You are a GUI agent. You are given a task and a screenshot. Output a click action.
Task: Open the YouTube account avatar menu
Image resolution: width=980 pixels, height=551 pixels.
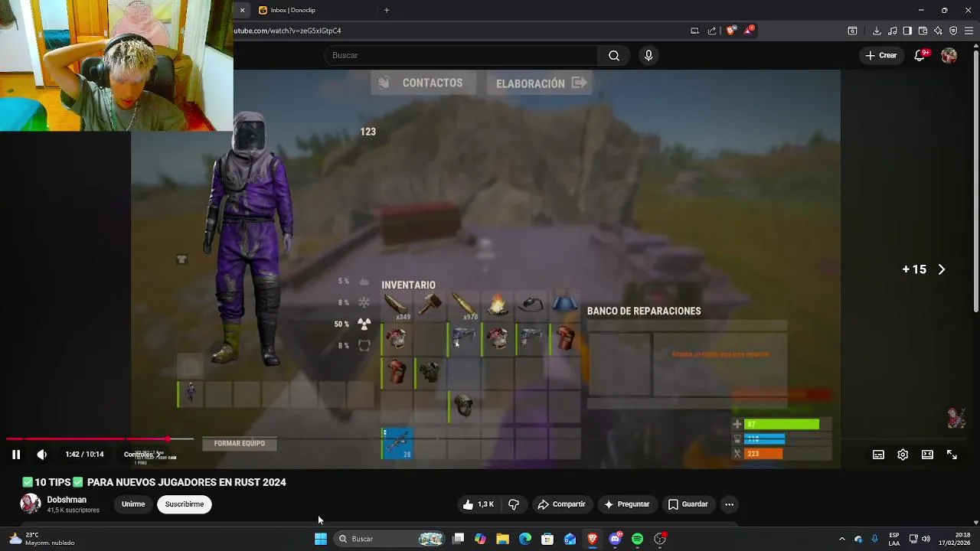(x=949, y=55)
